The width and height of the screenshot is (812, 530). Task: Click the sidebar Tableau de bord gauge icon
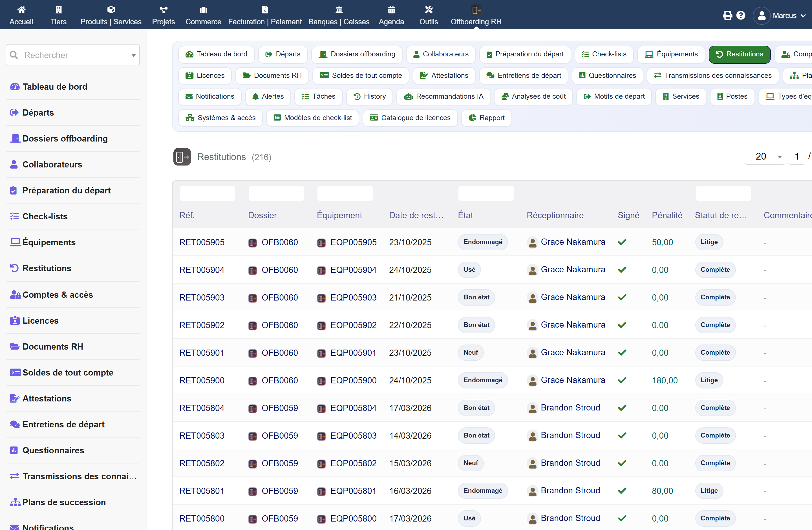tap(15, 87)
